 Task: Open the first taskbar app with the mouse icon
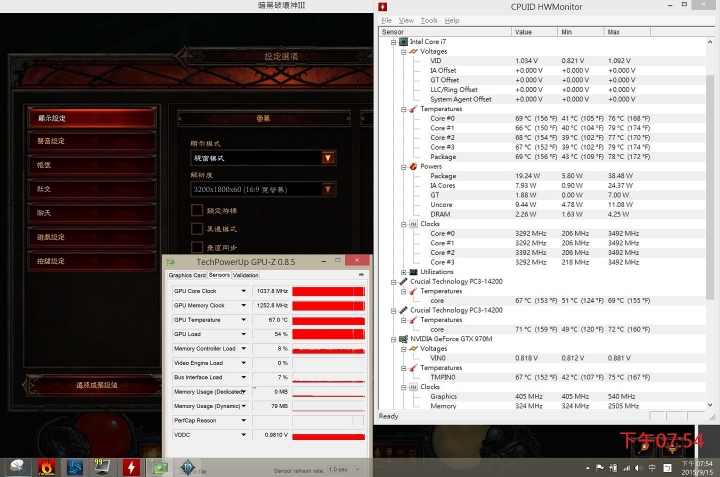pos(17,467)
